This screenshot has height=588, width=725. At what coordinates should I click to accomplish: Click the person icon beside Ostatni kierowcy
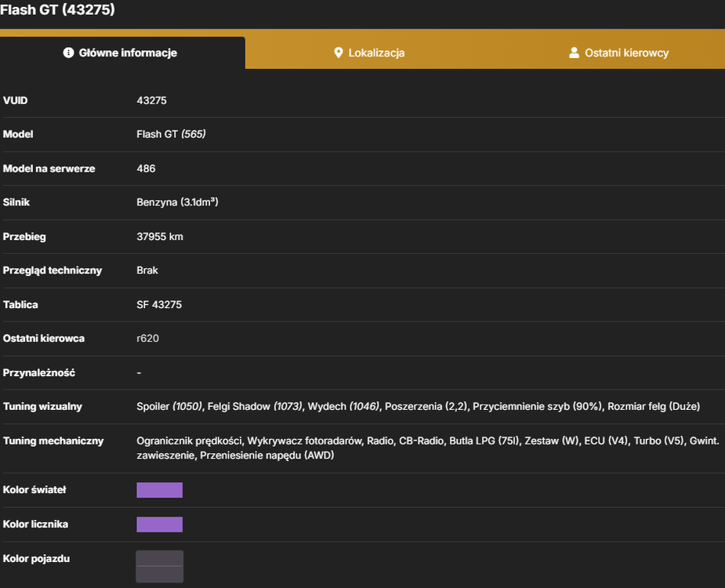pos(574,53)
